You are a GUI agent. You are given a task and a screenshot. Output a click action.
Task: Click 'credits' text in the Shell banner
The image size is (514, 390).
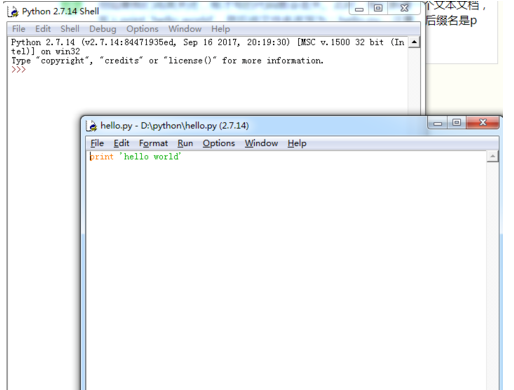pyautogui.click(x=122, y=61)
